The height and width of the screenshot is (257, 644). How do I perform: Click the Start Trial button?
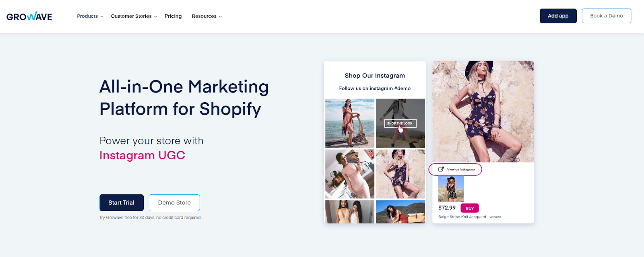122,203
